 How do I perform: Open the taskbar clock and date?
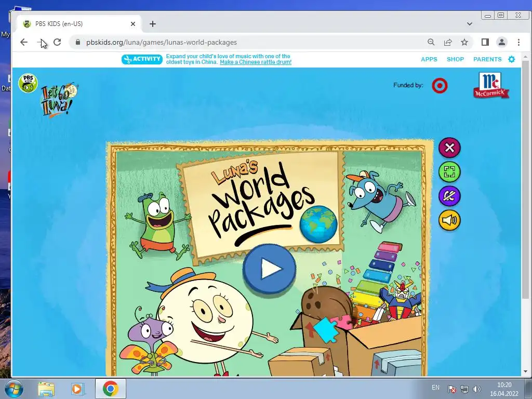click(x=504, y=389)
